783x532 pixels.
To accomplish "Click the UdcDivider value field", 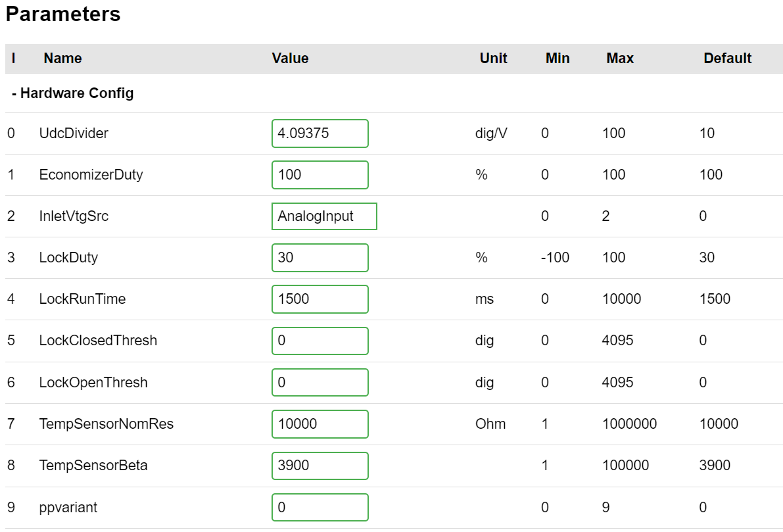I will pyautogui.click(x=320, y=133).
